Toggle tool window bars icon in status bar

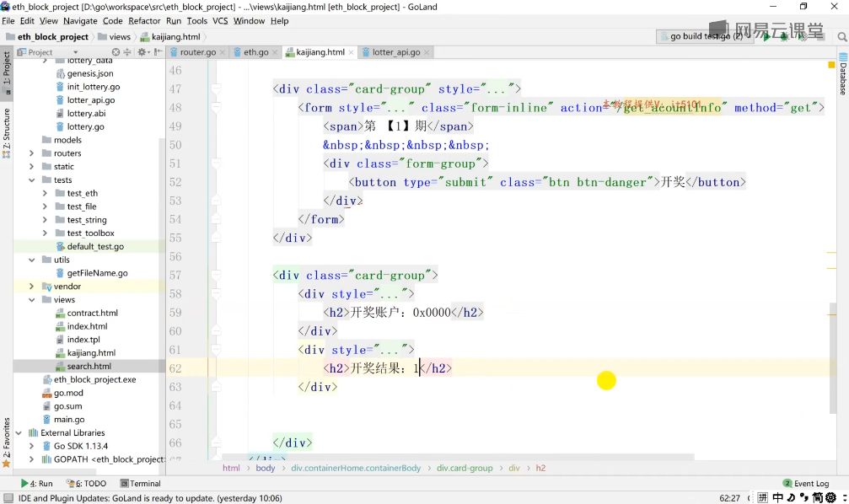coord(8,498)
